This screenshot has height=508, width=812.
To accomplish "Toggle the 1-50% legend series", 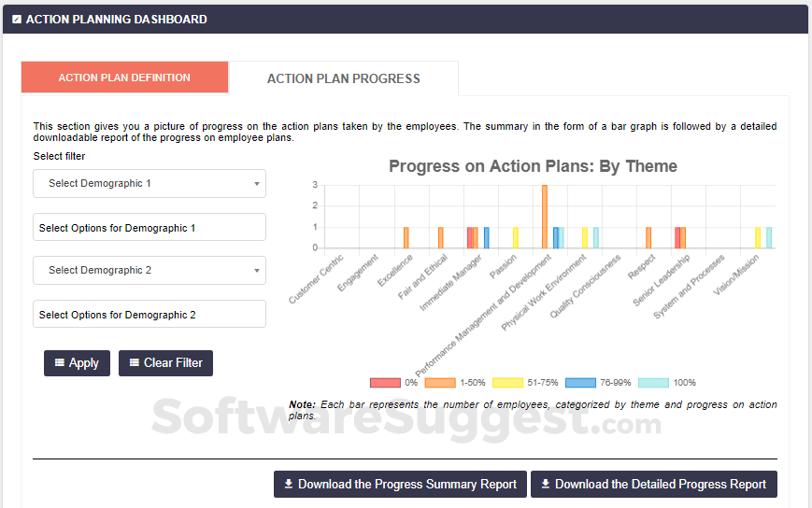I will (x=439, y=383).
